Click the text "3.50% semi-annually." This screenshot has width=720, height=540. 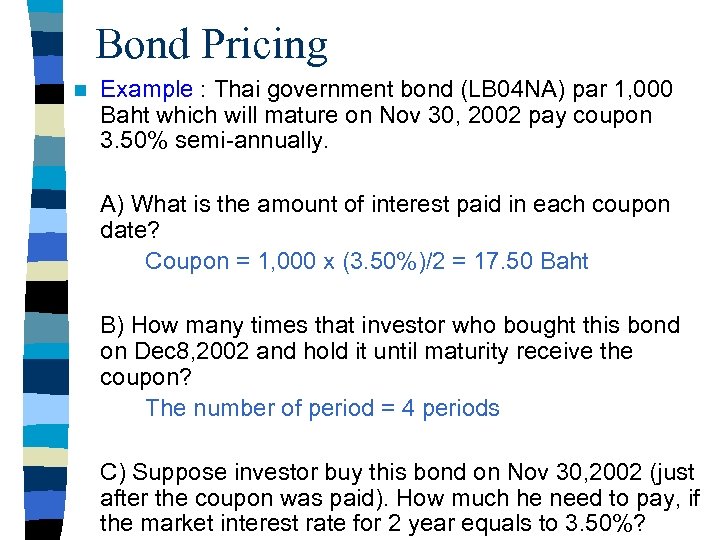point(214,141)
